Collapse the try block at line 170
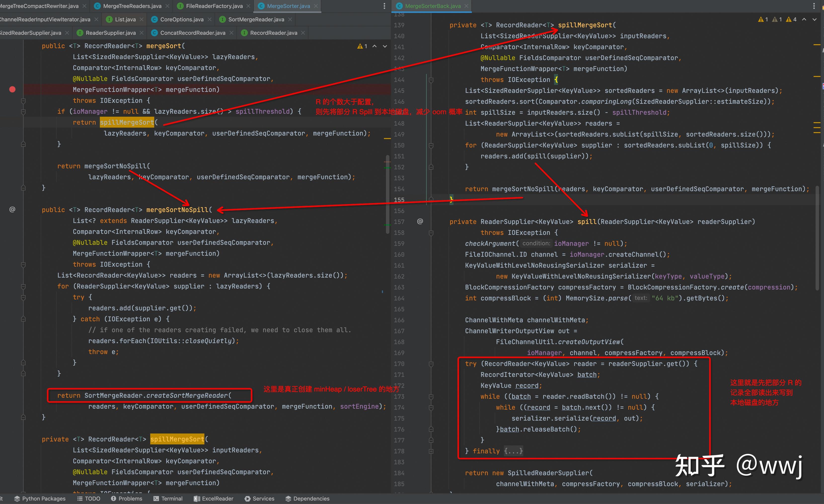This screenshot has width=824, height=504. (x=431, y=364)
